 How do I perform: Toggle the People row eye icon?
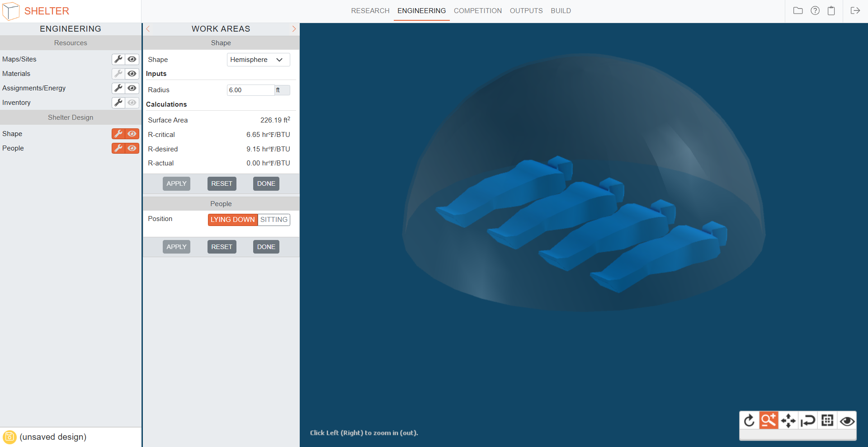pyautogui.click(x=132, y=148)
